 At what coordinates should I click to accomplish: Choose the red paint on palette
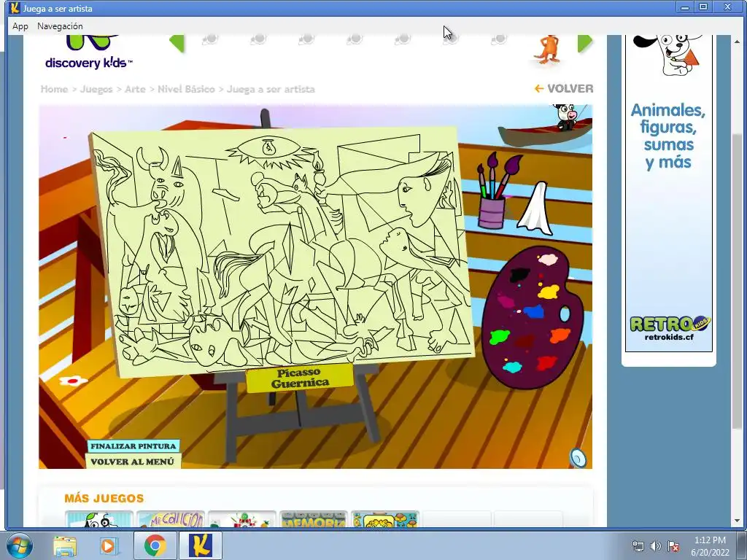(547, 363)
